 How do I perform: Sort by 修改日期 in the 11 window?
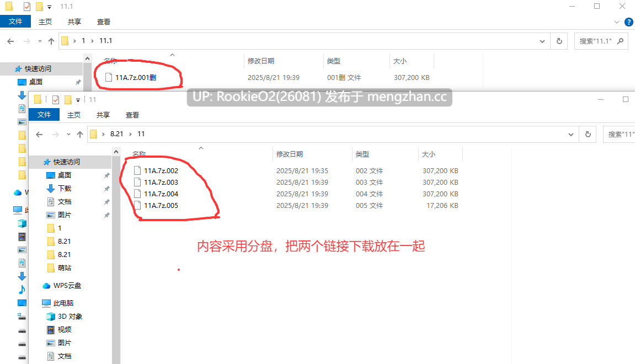coord(290,154)
